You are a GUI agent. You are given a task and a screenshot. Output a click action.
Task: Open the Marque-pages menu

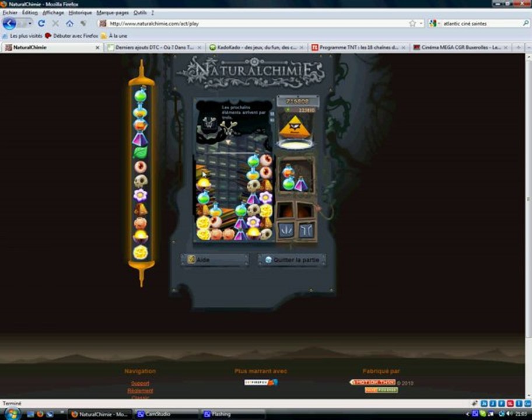click(113, 13)
